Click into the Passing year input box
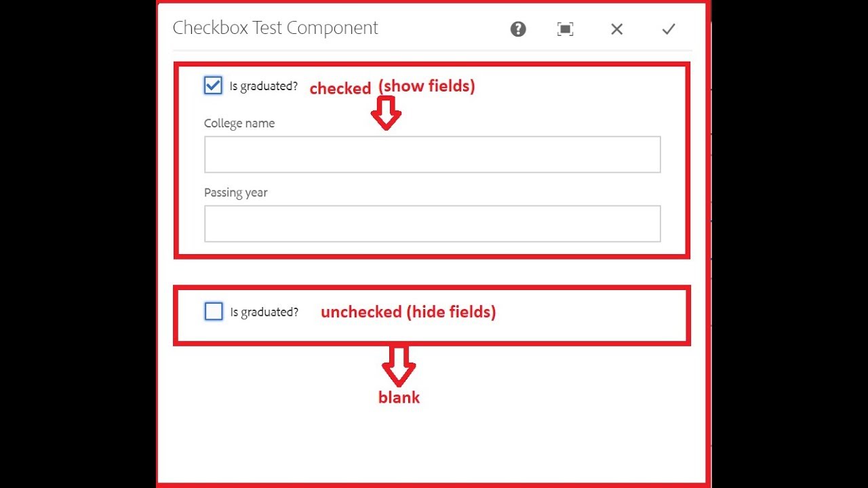 [432, 224]
